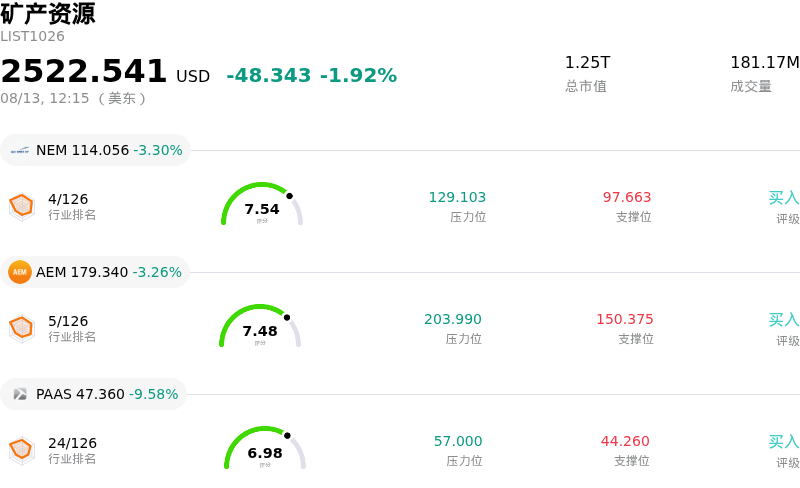Open the radar chart icon beside 5/126
The height and width of the screenshot is (488, 800).
22,328
